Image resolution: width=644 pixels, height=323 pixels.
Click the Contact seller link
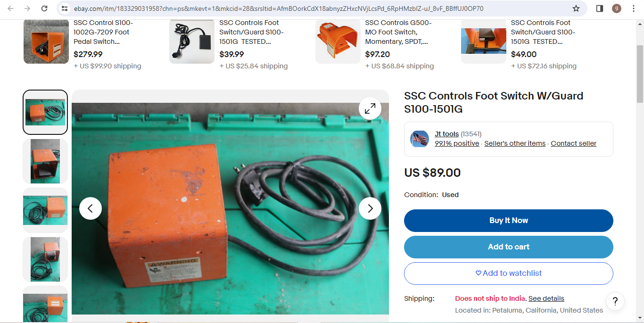click(573, 143)
